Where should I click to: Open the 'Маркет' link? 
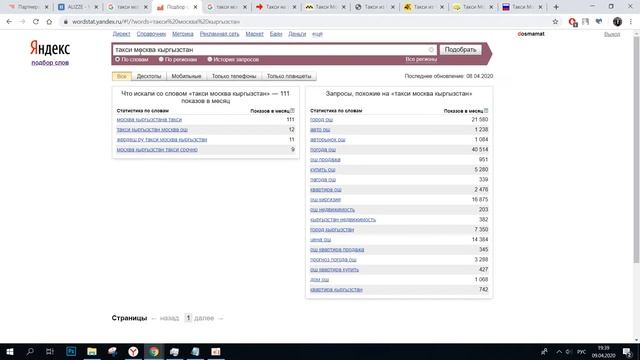254,34
